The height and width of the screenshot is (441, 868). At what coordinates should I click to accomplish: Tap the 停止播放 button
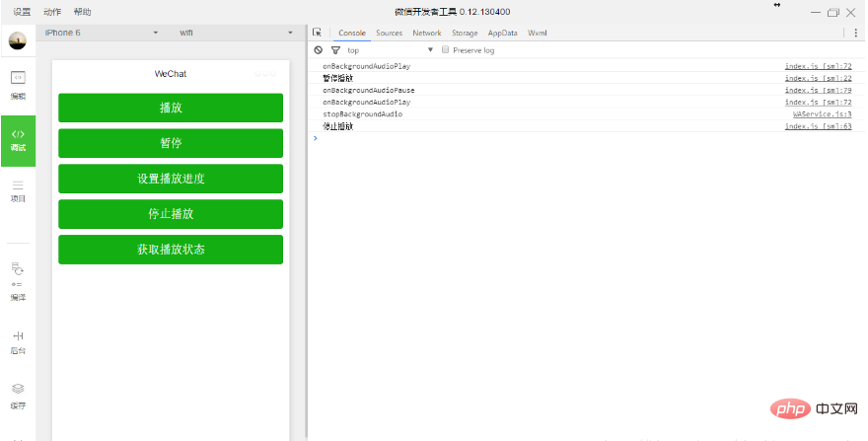click(x=171, y=214)
